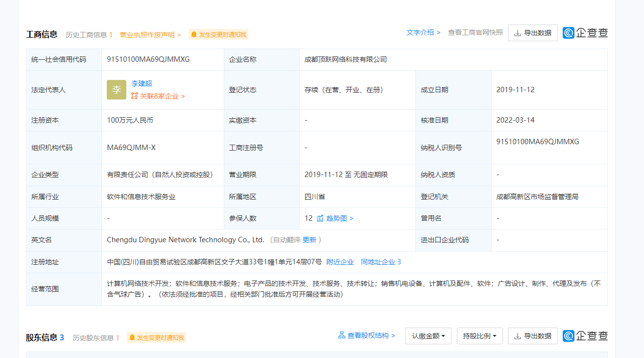Image resolution: width=644 pixels, height=358 pixels.
Task: Click the 企查查 logo above business info table
Action: tap(585, 33)
